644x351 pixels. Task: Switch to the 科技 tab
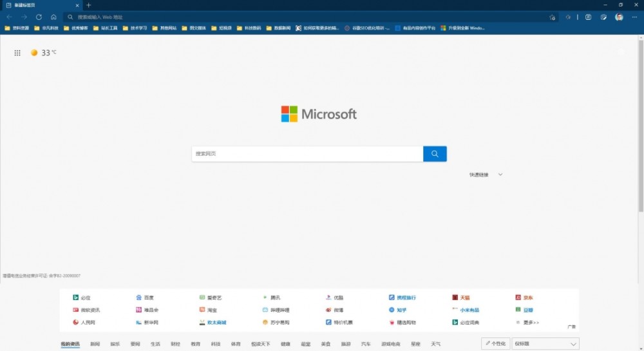pyautogui.click(x=216, y=344)
